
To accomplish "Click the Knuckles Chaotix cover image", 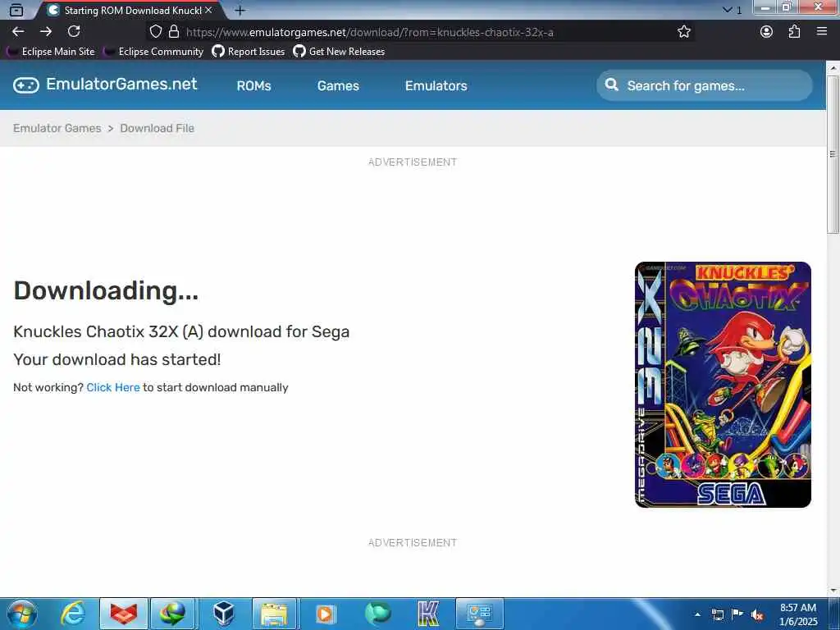I will pos(723,385).
